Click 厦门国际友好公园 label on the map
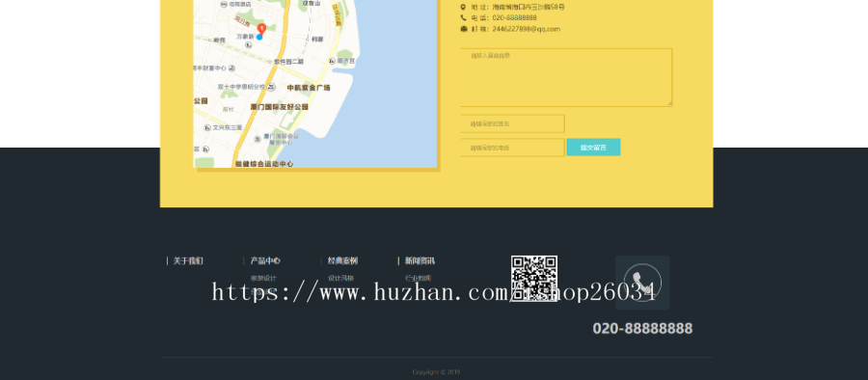 279,106
